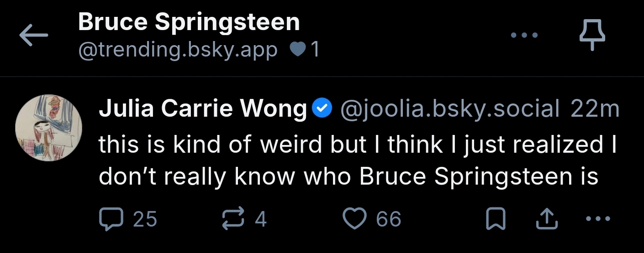Open Julia Carrie Wong's profile name
Image resolution: width=644 pixels, height=253 pixels.
click(203, 109)
